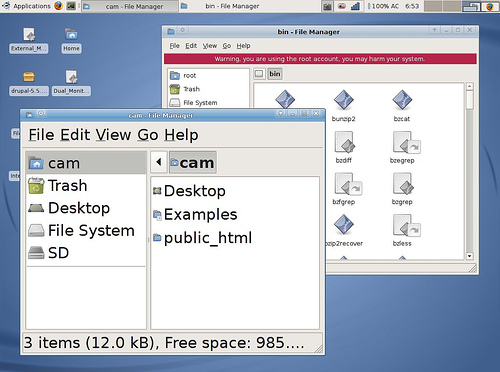The height and width of the screenshot is (372, 500).
Task: Open Go menu in cam window
Action: pos(148,135)
